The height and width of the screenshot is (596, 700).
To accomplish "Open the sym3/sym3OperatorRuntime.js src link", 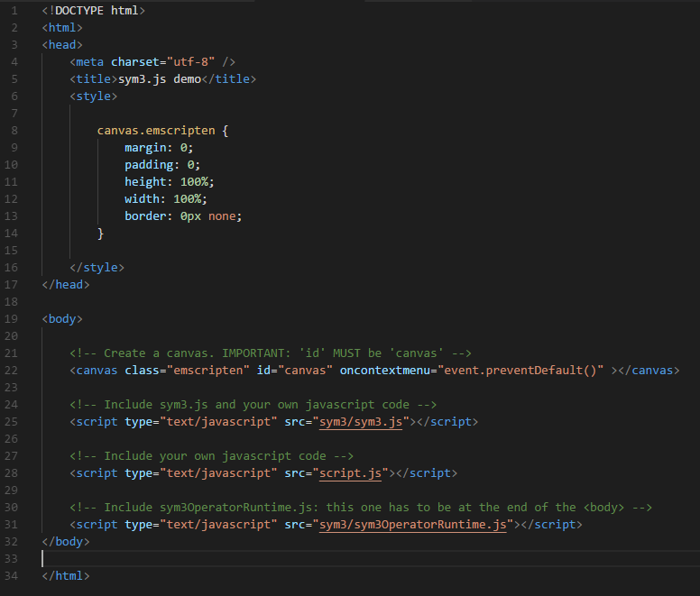I will pyautogui.click(x=413, y=524).
